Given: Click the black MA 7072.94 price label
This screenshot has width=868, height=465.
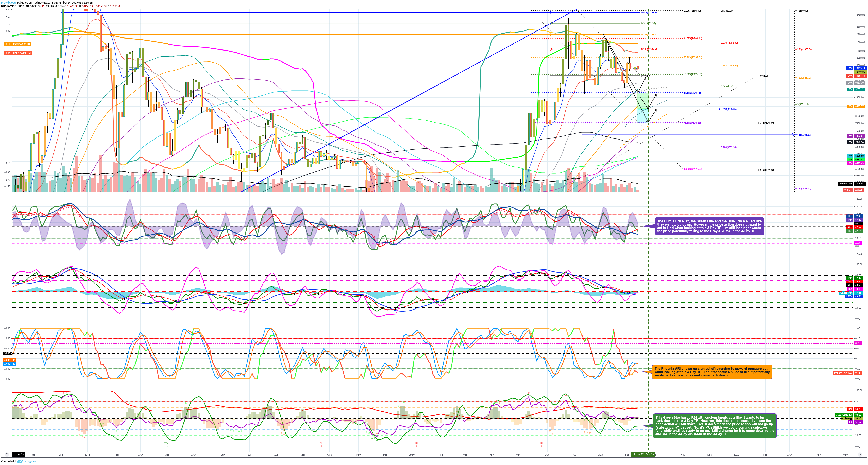Looking at the screenshot, I should (x=856, y=142).
